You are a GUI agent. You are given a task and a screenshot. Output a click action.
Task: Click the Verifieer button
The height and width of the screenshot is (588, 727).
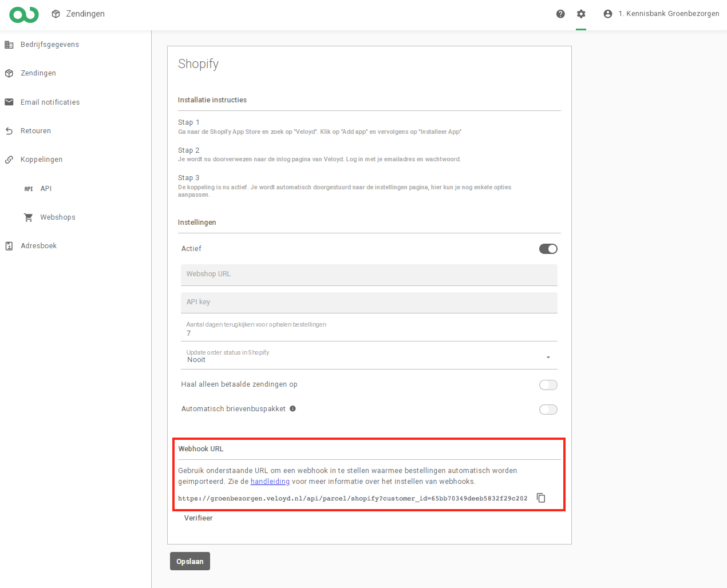point(198,518)
